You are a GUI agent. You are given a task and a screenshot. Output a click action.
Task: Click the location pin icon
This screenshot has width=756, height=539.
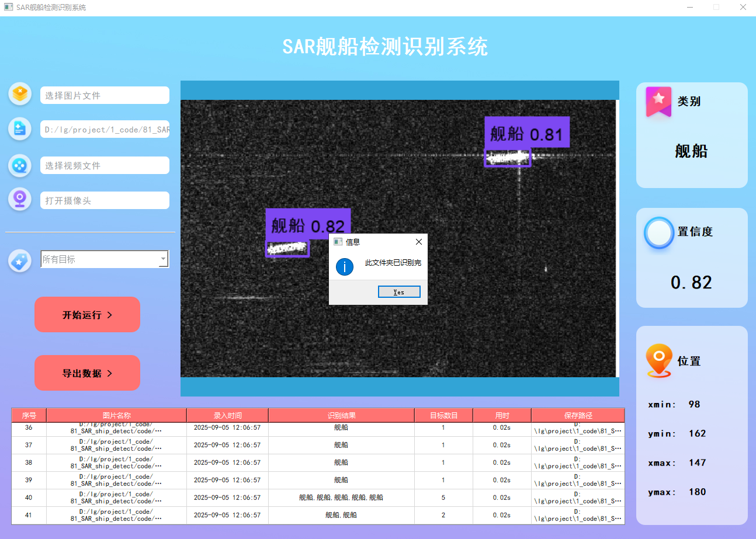click(x=659, y=360)
